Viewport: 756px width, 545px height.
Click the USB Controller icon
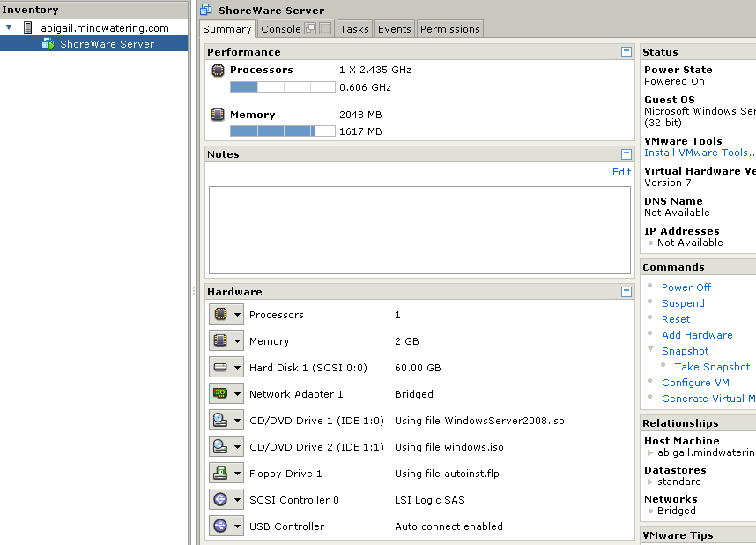pyautogui.click(x=220, y=526)
